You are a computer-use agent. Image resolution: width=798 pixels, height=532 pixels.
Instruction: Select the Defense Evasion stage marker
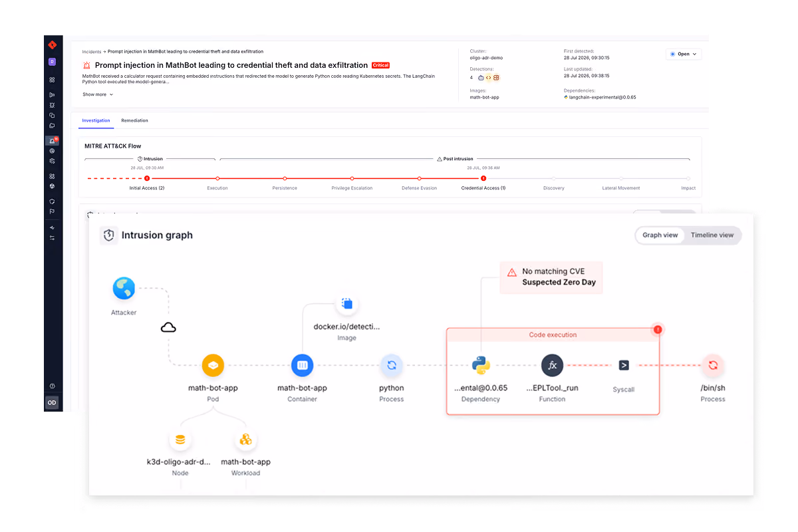[x=420, y=178]
